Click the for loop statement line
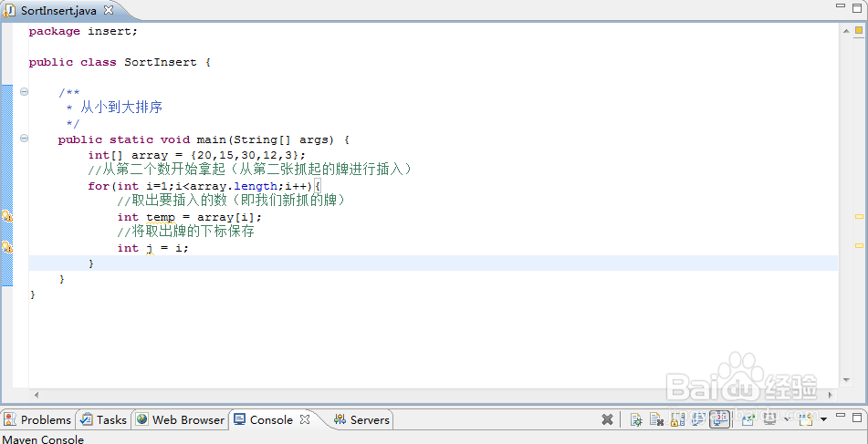The image size is (868, 444). [x=204, y=186]
